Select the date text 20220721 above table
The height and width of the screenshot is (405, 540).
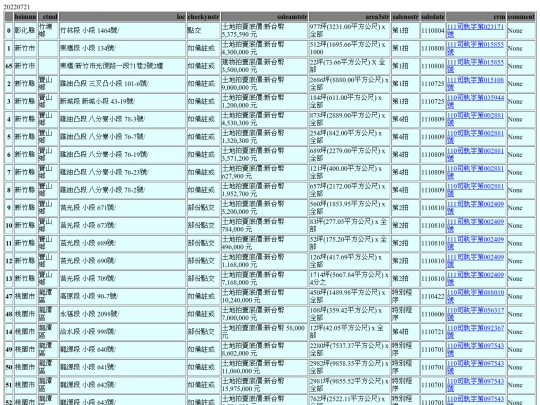pos(17,7)
